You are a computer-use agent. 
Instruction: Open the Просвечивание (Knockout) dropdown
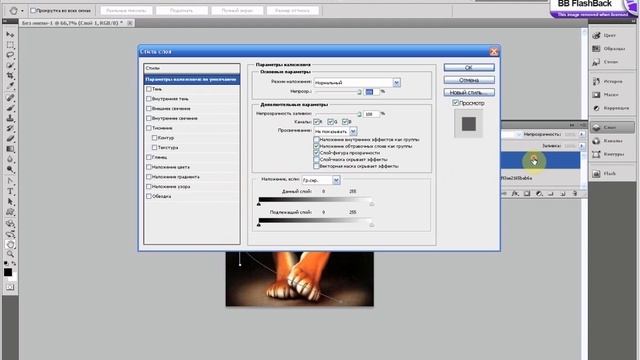pyautogui.click(x=336, y=131)
